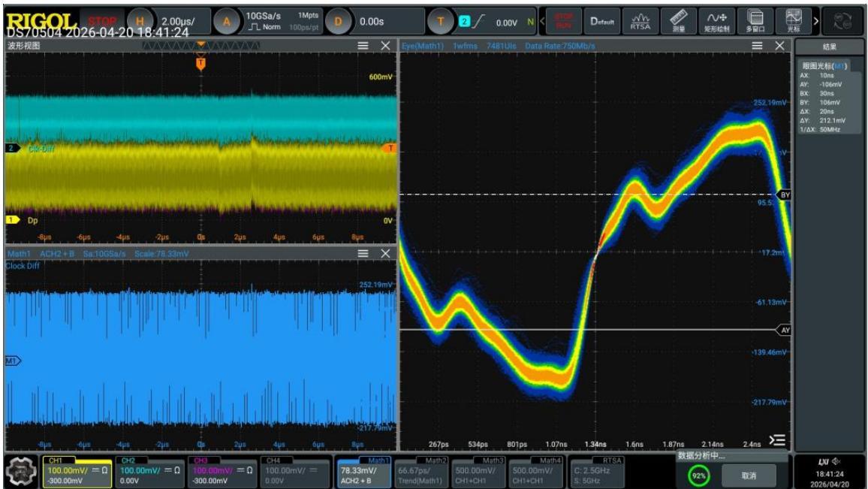Click the 92% analysis progress ring
The width and height of the screenshot is (868, 489).
[x=698, y=475]
